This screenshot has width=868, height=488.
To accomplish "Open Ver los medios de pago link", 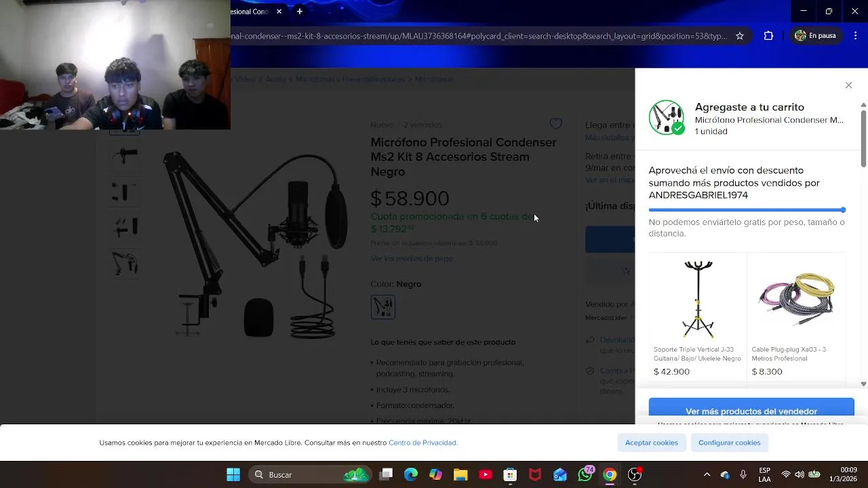I will click(x=412, y=258).
